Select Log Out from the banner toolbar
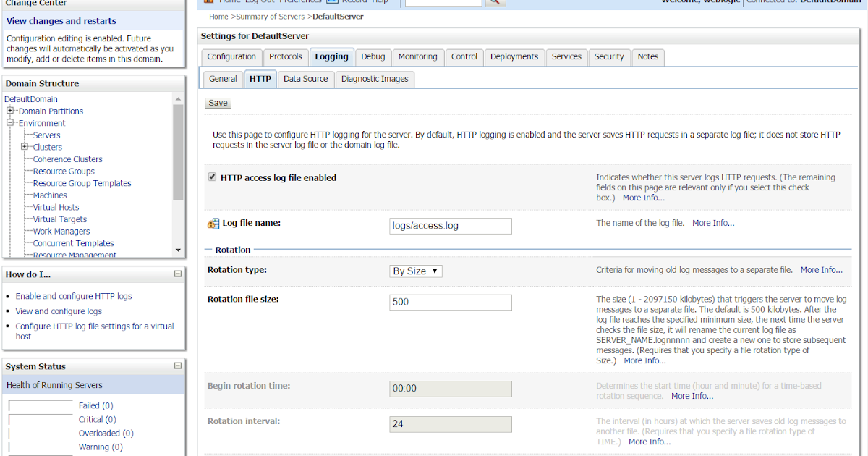 259,1
